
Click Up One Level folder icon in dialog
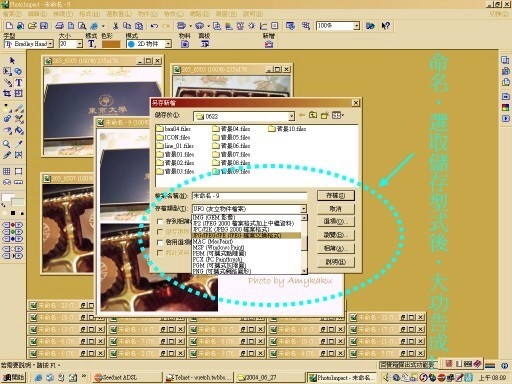point(313,115)
